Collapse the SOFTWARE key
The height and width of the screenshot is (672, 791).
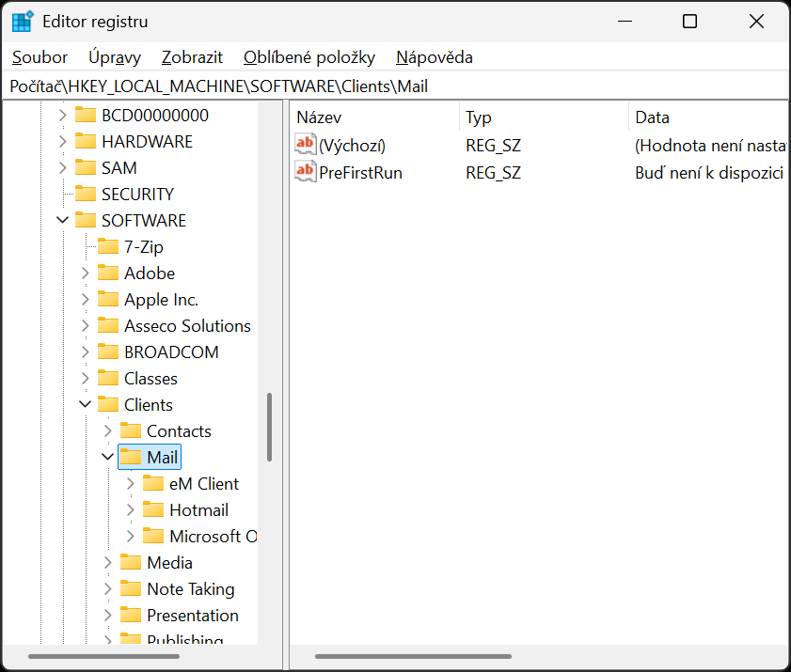point(63,221)
